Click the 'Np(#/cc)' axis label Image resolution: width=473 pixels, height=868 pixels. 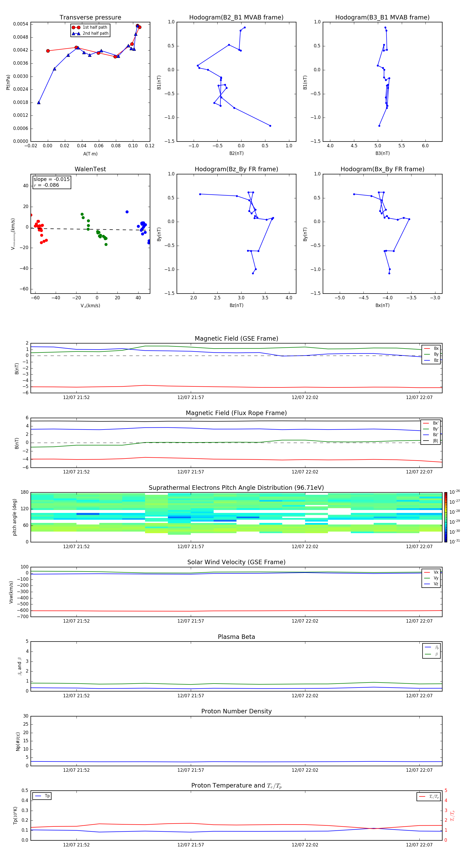tap(18, 741)
